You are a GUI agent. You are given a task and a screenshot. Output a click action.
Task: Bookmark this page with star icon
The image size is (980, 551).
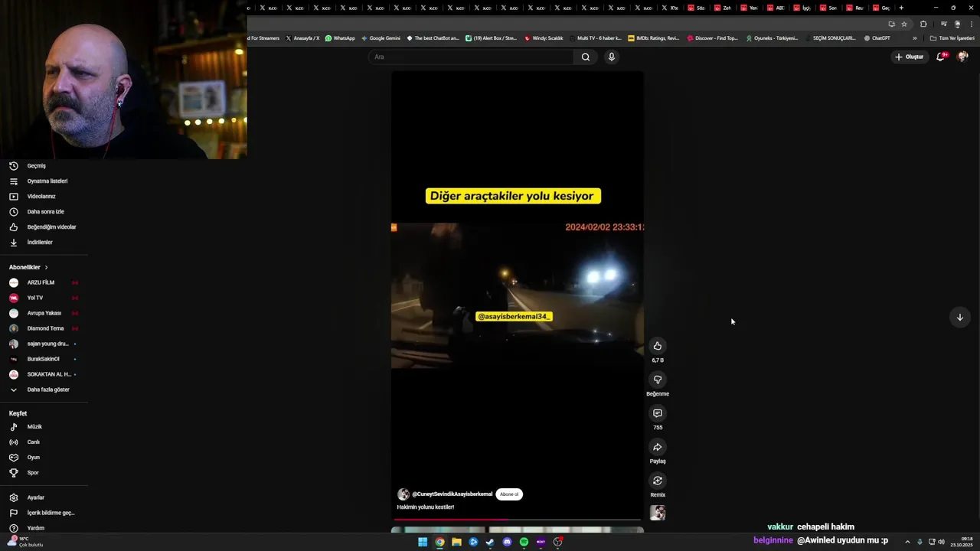[904, 24]
